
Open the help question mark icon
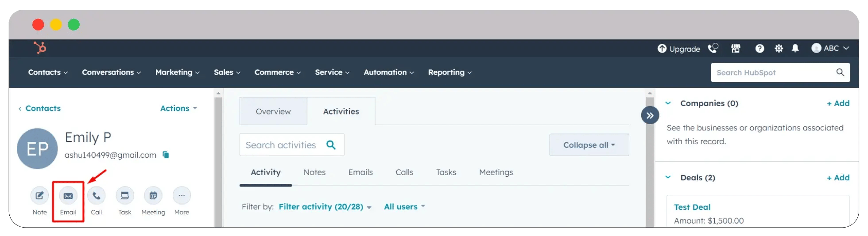coord(759,49)
